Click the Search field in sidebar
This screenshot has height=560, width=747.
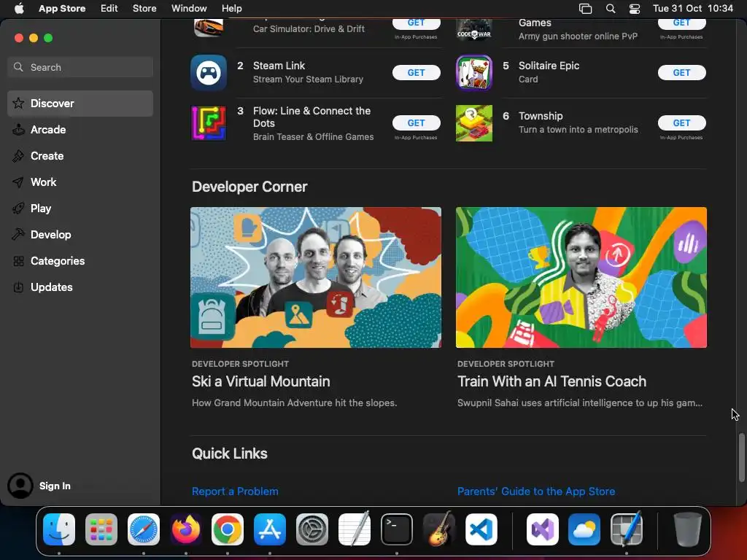pos(80,67)
